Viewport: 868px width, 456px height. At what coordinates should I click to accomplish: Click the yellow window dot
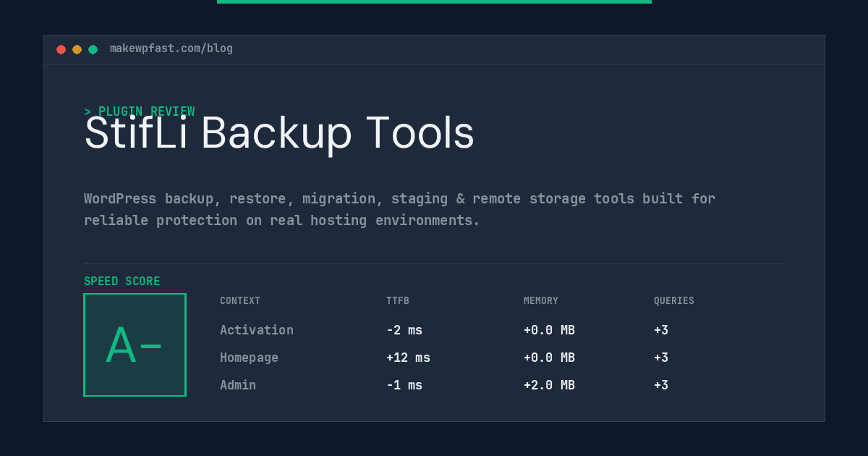click(77, 49)
